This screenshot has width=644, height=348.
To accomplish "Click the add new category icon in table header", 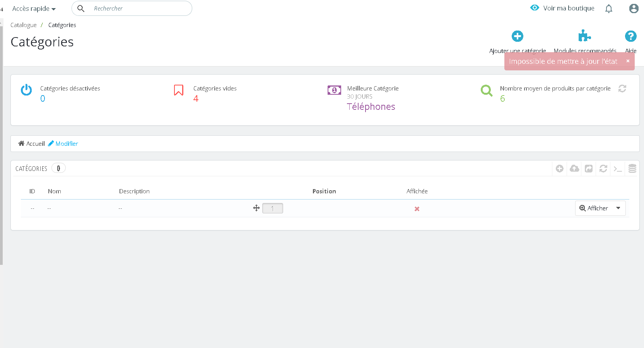I will tap(560, 169).
